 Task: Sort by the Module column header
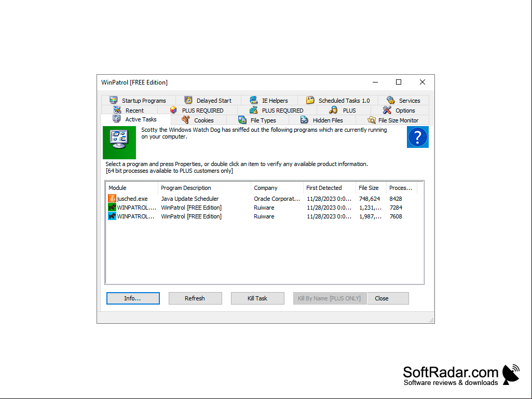point(132,188)
